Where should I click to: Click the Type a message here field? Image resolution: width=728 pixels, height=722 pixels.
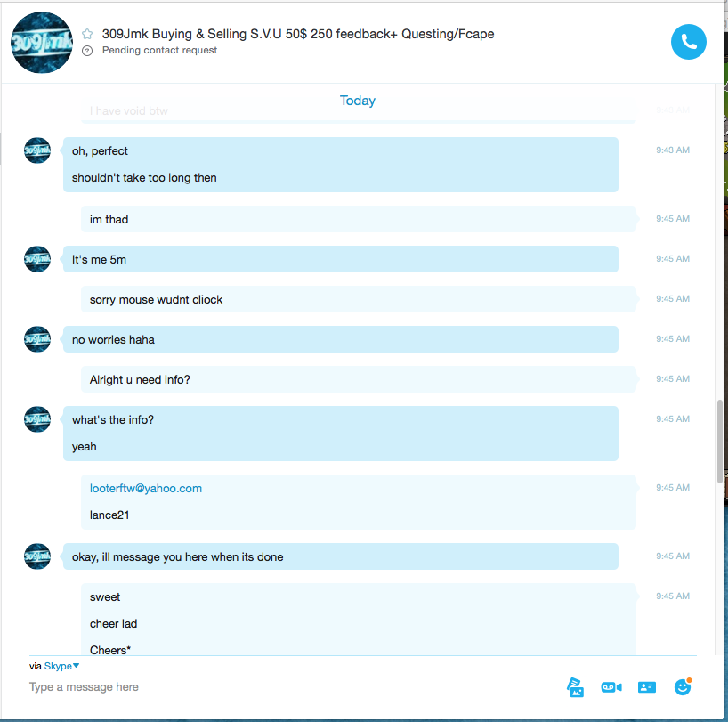293,686
